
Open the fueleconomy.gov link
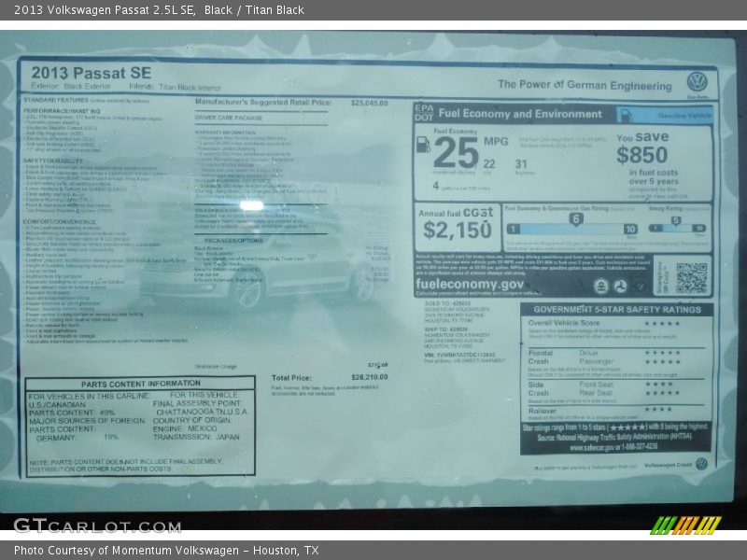coord(470,285)
